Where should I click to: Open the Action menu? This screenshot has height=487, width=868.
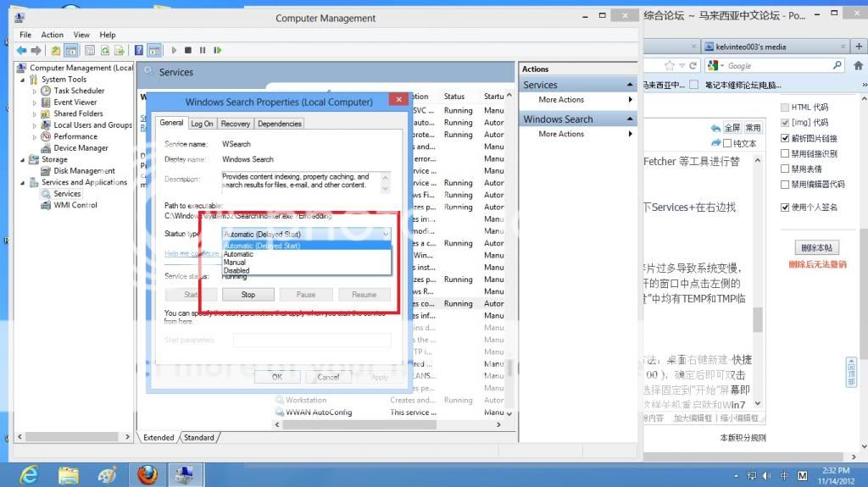pos(52,35)
